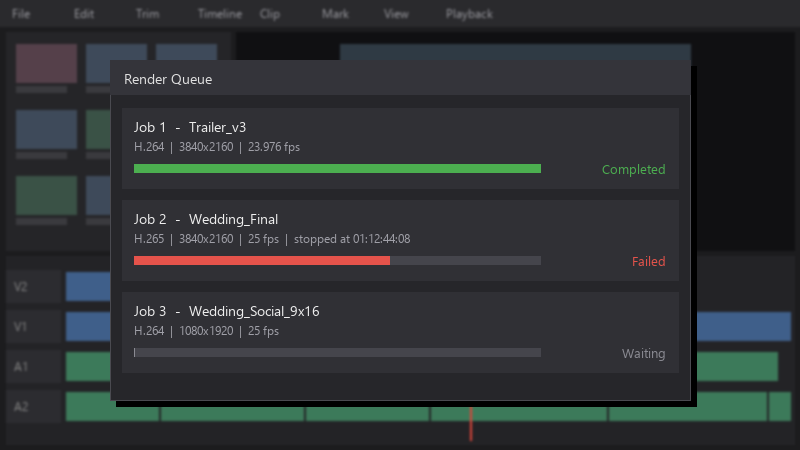
Task: Click the empty Wedding_Social_9x16 progress bar
Action: (337, 353)
